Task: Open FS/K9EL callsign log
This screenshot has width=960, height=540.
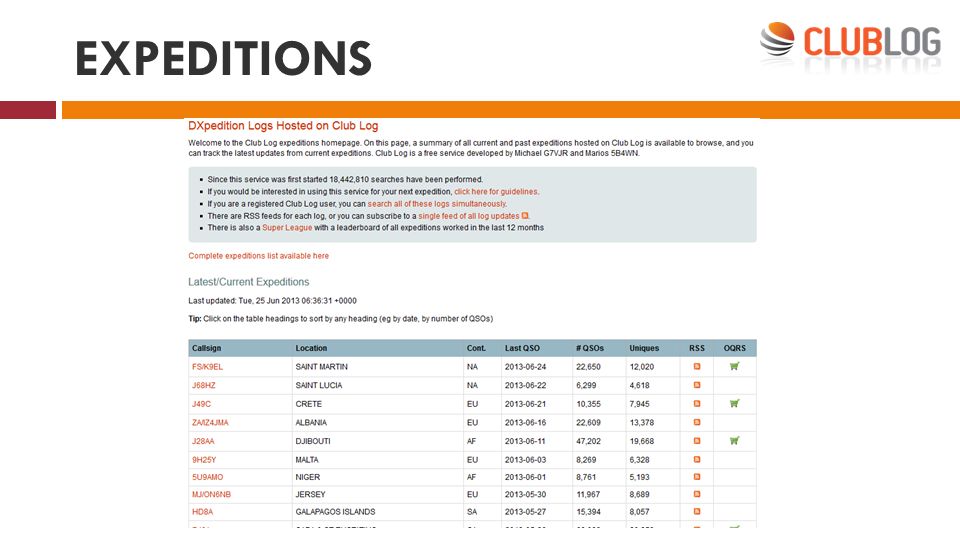Action: click(x=208, y=367)
